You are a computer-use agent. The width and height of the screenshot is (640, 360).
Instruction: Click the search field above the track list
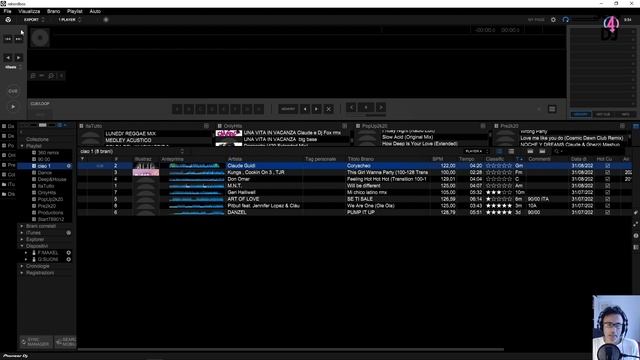click(x=588, y=151)
